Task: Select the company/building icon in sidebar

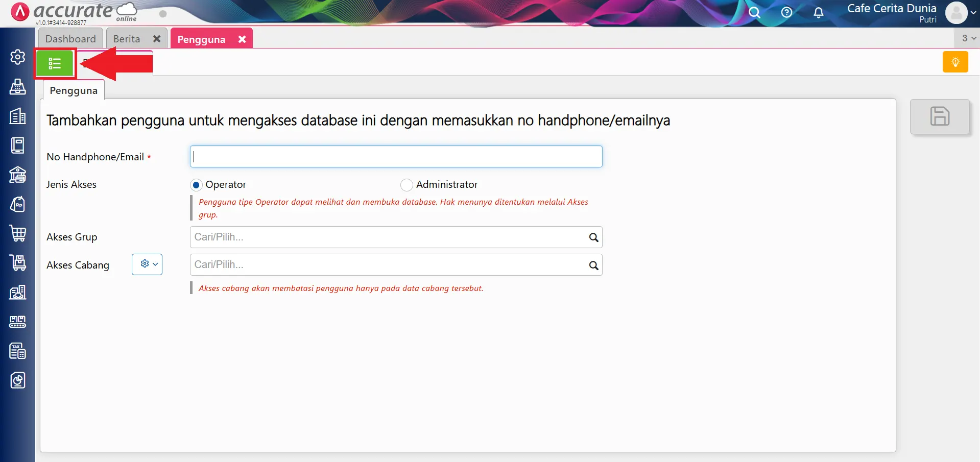Action: click(x=18, y=116)
